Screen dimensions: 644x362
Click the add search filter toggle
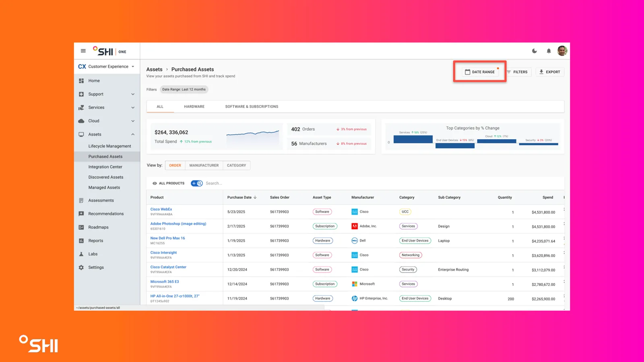point(197,183)
